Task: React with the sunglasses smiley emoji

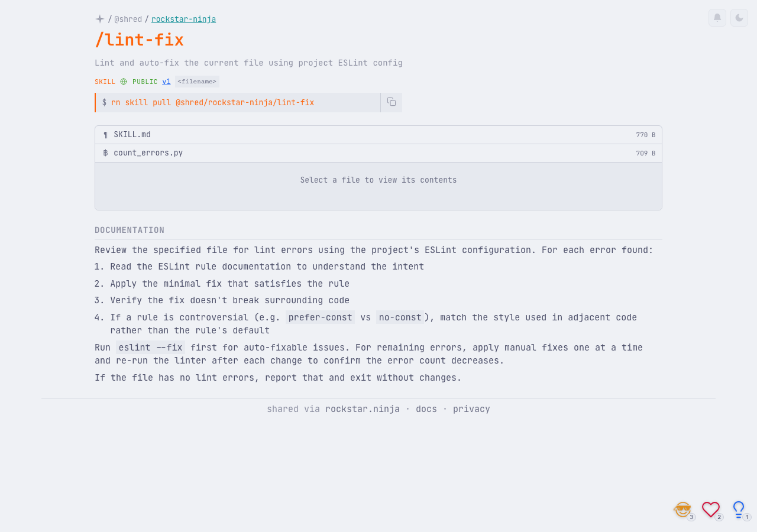Action: point(682,510)
